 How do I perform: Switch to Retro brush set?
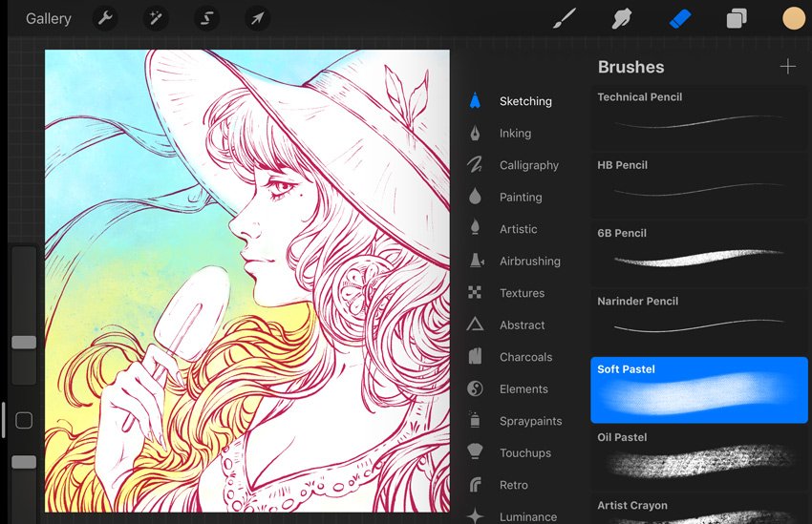(514, 485)
